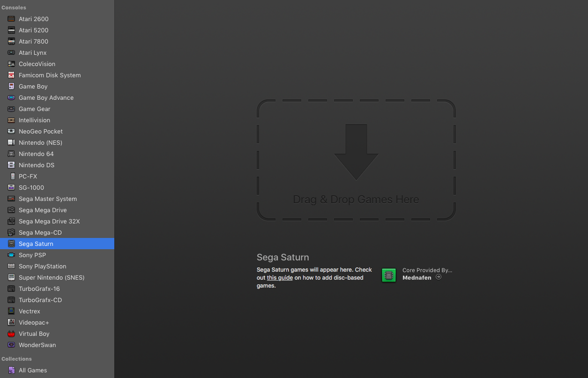
Task: Click the Sony PSP icon
Action: [11, 255]
